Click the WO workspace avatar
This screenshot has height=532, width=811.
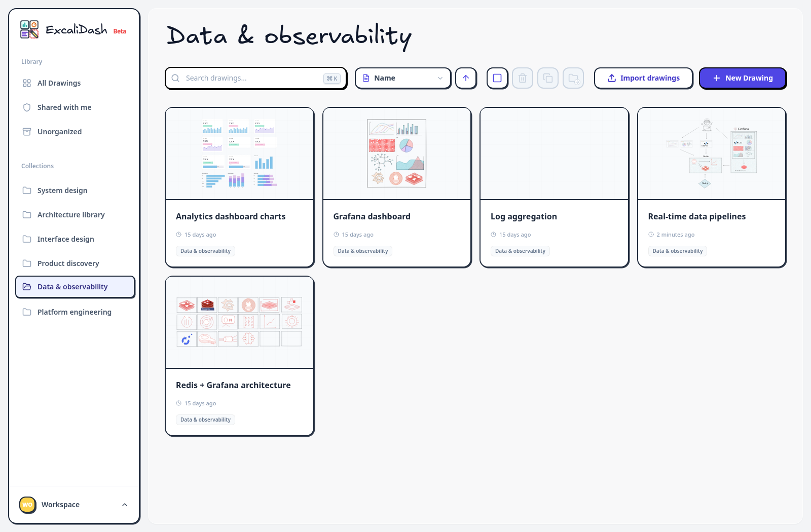tap(27, 505)
